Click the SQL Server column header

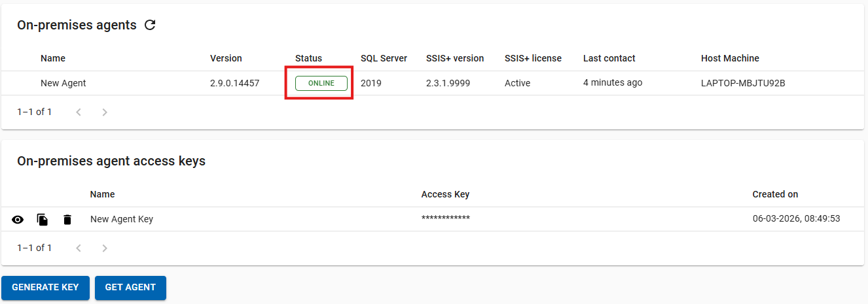384,58
